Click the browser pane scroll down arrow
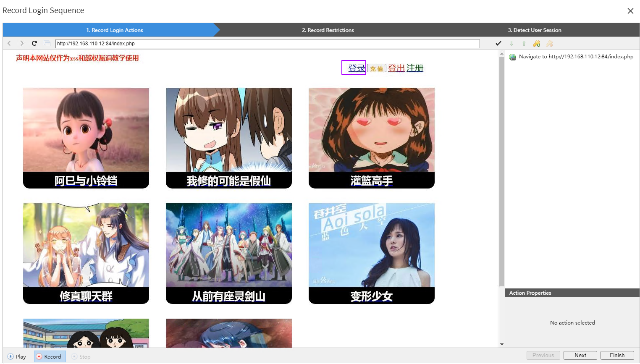Screen dimensions: 640x364 pyautogui.click(x=502, y=344)
